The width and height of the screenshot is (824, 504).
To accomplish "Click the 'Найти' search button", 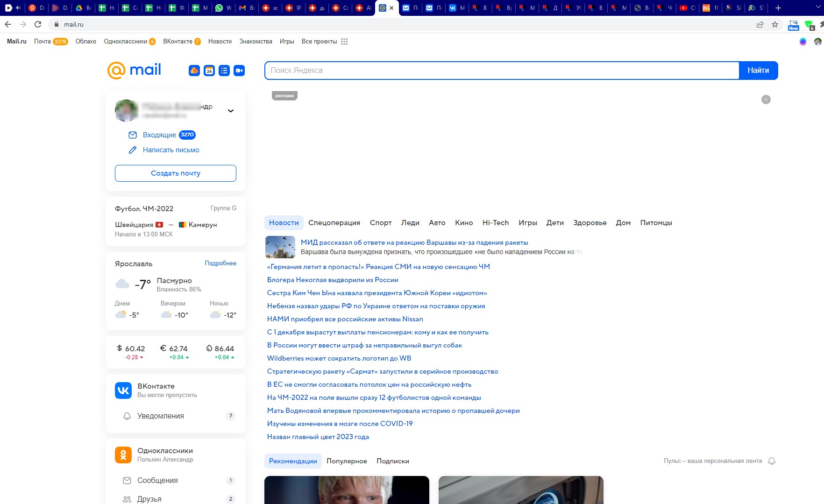I will point(758,71).
